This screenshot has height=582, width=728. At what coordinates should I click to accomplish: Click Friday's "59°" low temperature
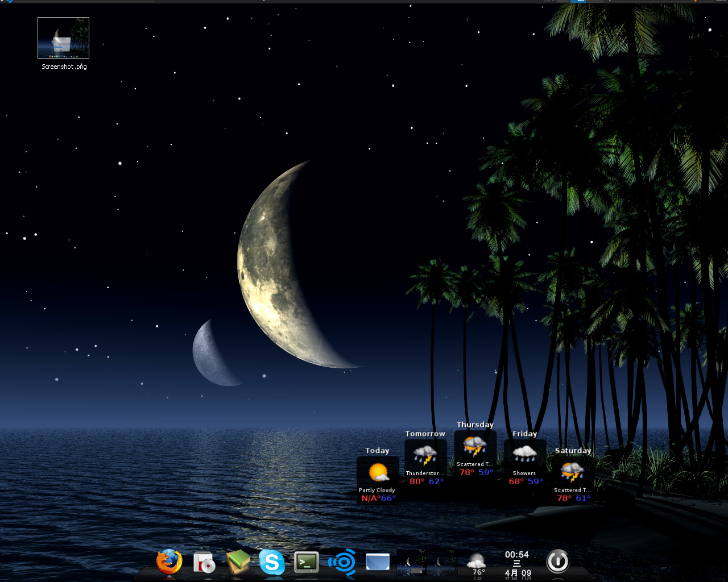(535, 481)
